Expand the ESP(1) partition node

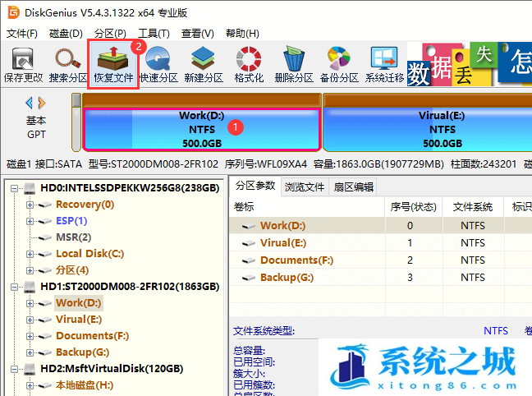pyautogui.click(x=30, y=222)
